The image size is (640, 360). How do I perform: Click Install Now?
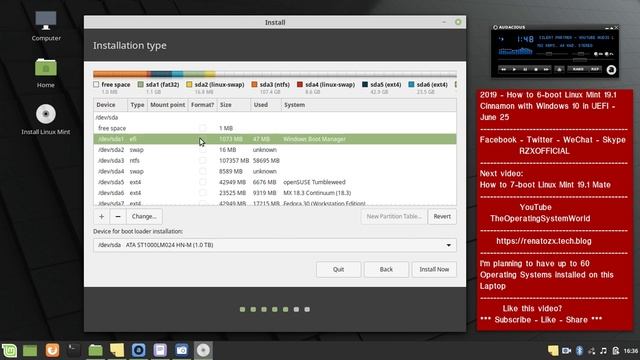click(434, 269)
